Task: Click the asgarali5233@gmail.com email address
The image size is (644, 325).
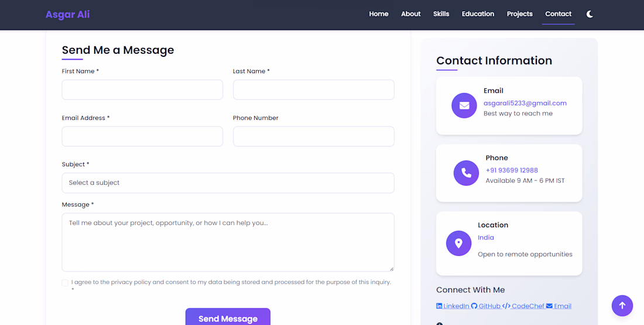Action: pyautogui.click(x=525, y=103)
